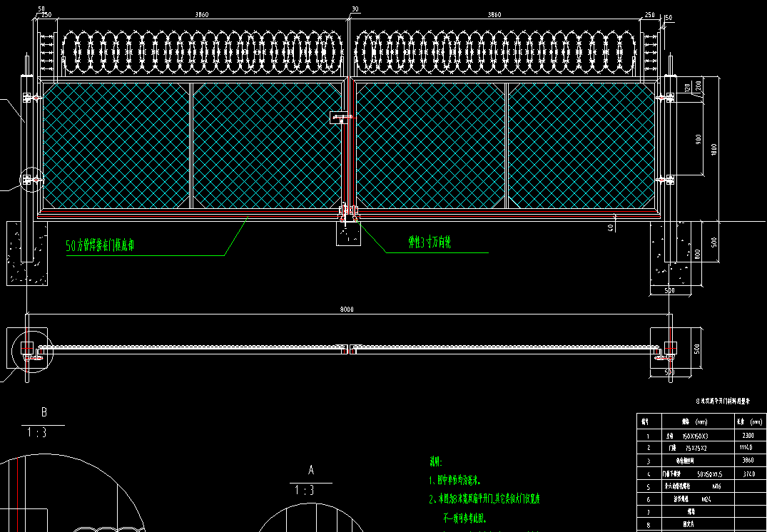Select the green 3寸万向轮 caster label
Screen dimensions: 767x532
(430, 243)
